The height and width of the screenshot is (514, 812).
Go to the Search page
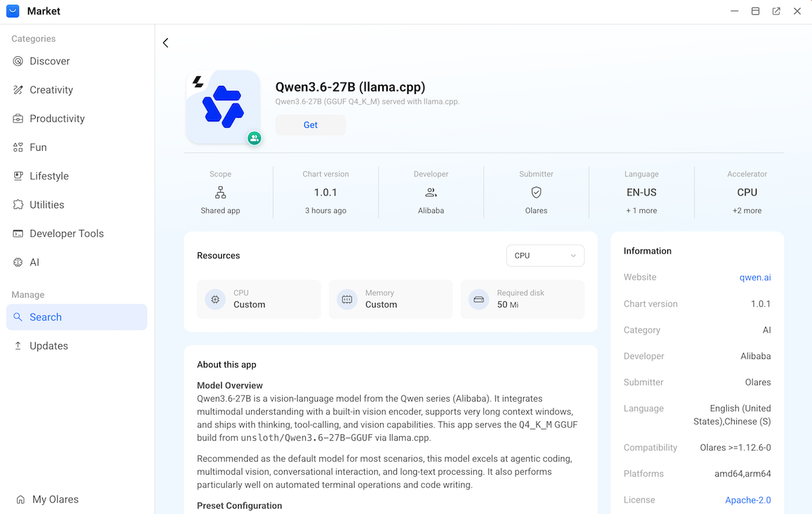[x=76, y=317]
